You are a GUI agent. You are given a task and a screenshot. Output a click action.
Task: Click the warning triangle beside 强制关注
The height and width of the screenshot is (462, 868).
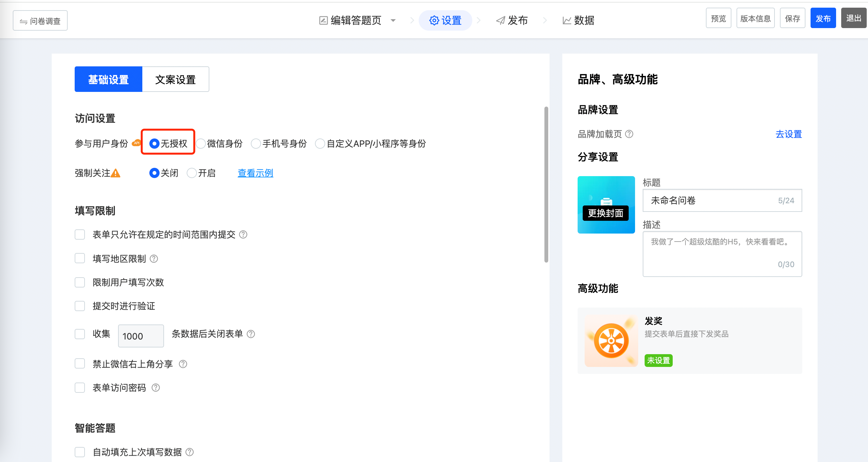pyautogui.click(x=116, y=173)
